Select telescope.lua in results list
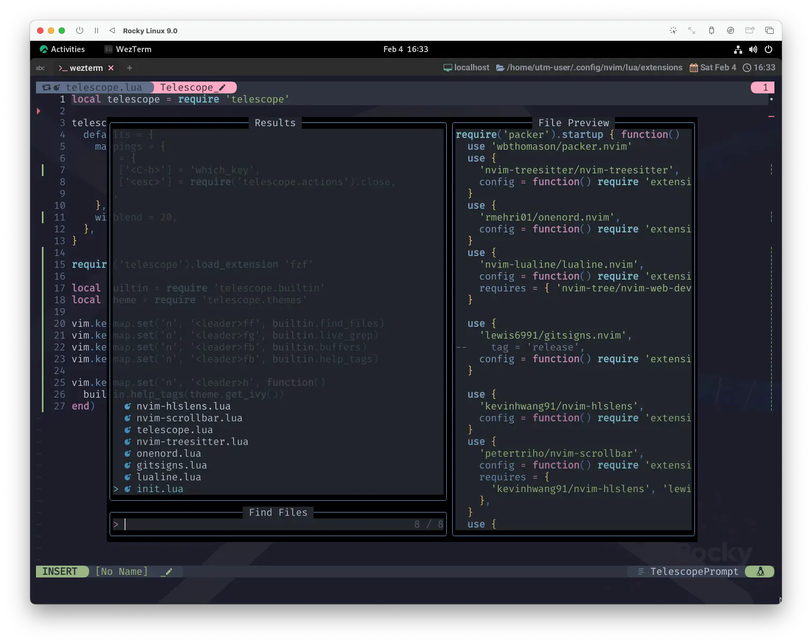The width and height of the screenshot is (812, 644). (x=175, y=430)
